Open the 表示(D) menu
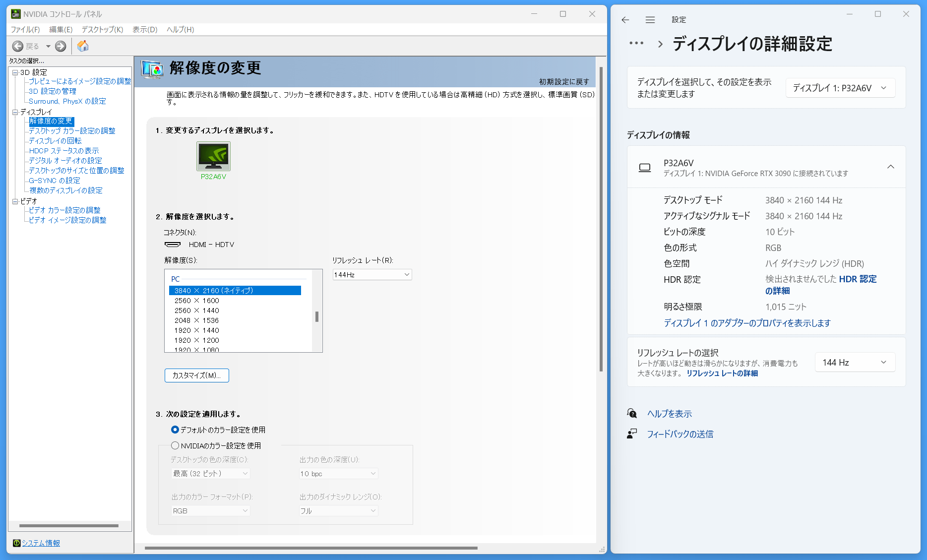927x560 pixels. [145, 30]
